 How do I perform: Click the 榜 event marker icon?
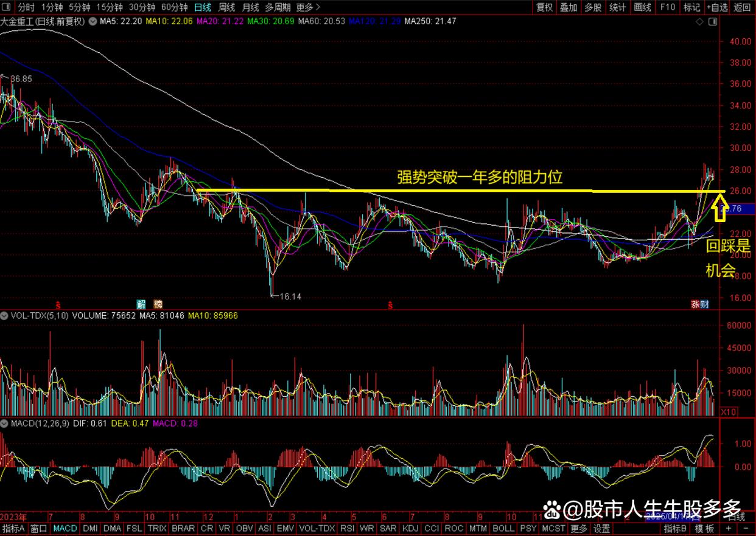click(158, 304)
